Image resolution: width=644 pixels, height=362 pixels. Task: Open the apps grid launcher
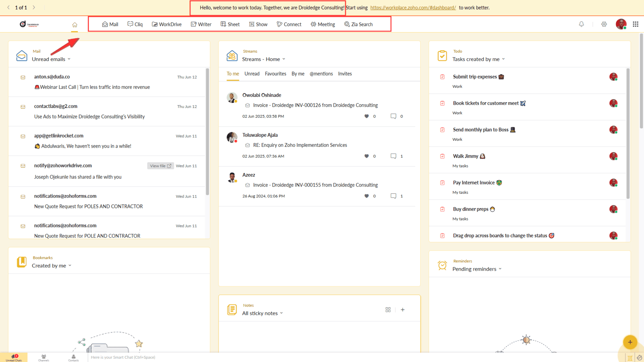pos(636,24)
